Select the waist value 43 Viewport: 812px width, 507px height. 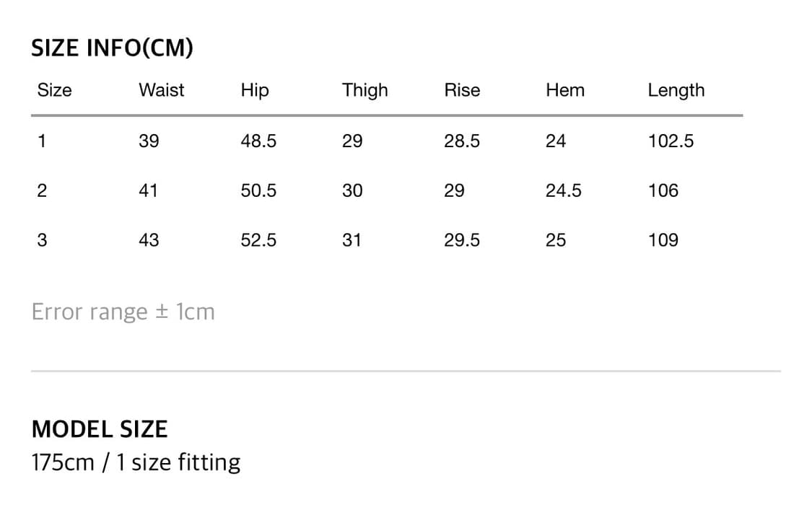[x=149, y=240]
